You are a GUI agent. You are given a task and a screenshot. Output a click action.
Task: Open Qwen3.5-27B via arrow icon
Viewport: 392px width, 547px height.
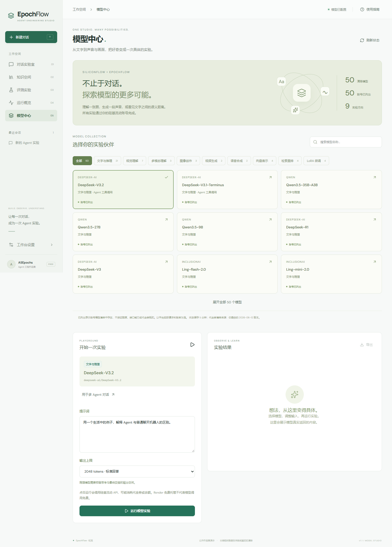tap(166, 219)
